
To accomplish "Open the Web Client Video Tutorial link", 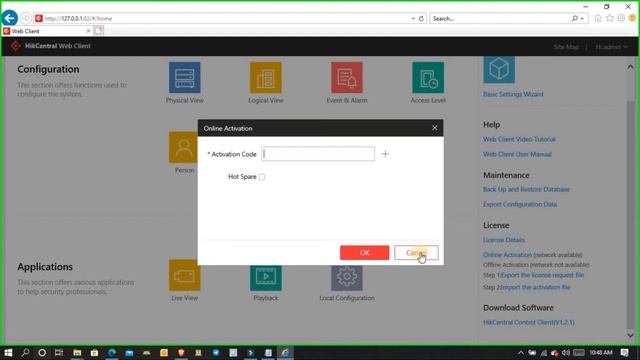I will [519, 139].
